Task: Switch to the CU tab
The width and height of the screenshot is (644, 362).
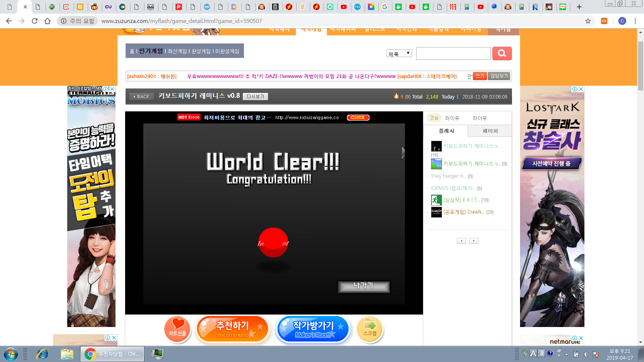Action: 108,7
